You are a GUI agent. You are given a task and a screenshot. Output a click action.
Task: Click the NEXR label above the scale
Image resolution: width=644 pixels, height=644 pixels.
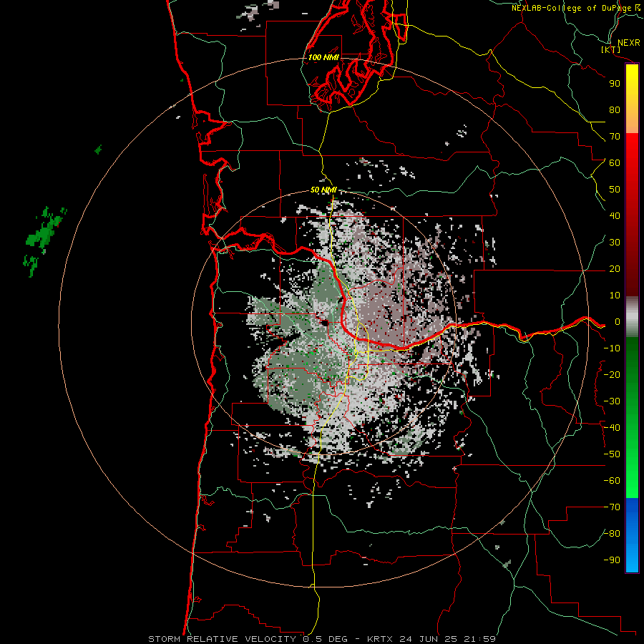coord(628,43)
